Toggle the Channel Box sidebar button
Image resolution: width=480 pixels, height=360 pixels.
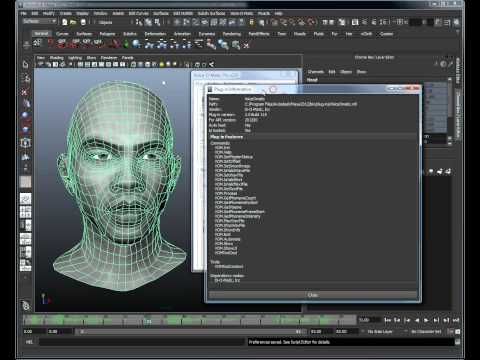456,22
